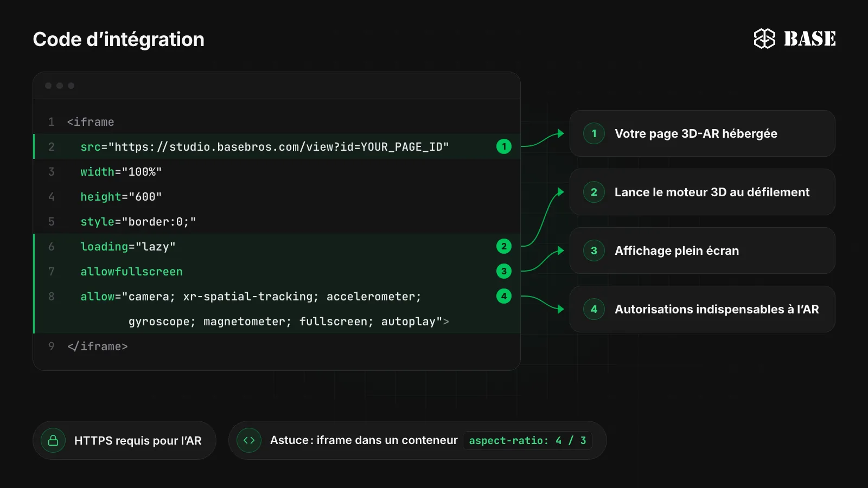Click the allowfullscreen attribute on line 7
868x488 pixels.
pyautogui.click(x=131, y=272)
